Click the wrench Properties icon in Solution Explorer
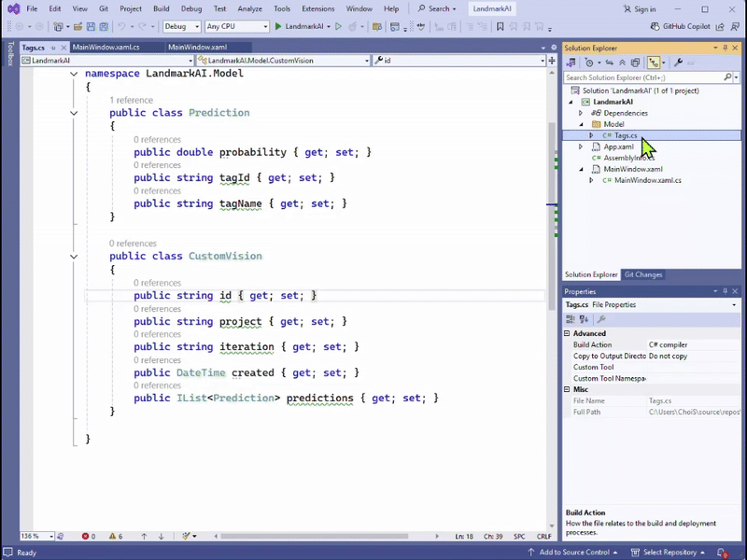 tap(679, 63)
